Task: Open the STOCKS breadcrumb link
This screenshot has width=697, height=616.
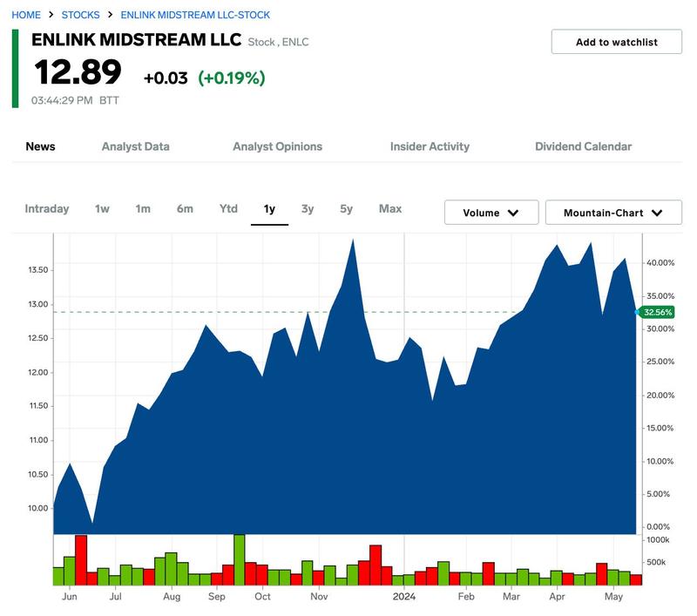Action: [x=80, y=15]
